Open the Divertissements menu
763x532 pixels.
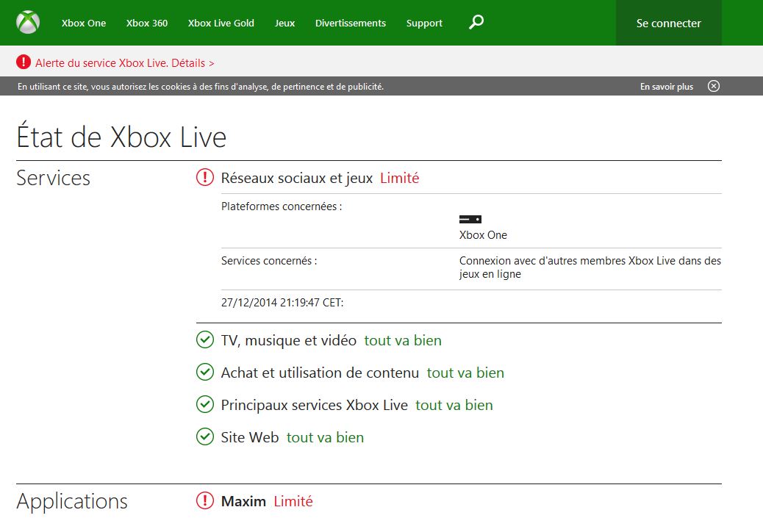(x=351, y=23)
